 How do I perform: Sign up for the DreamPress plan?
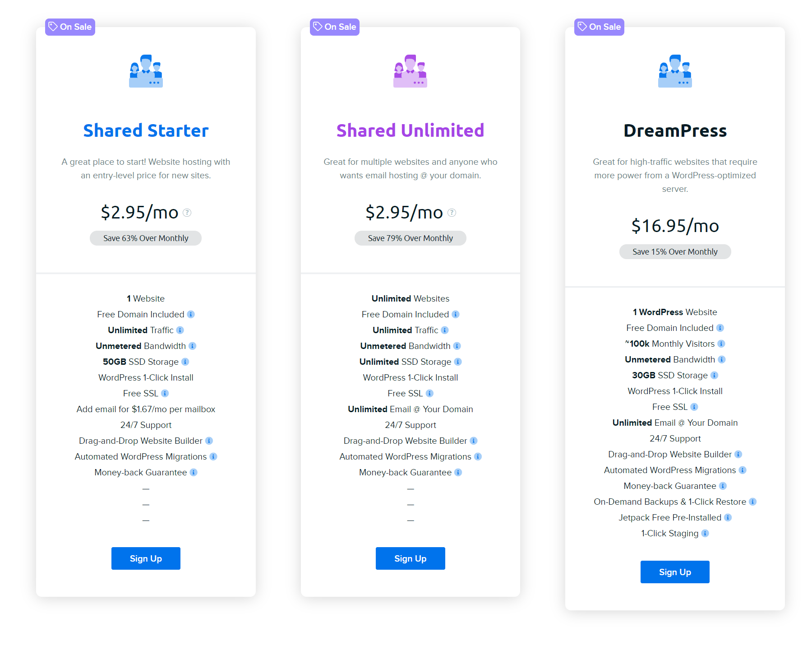click(675, 572)
